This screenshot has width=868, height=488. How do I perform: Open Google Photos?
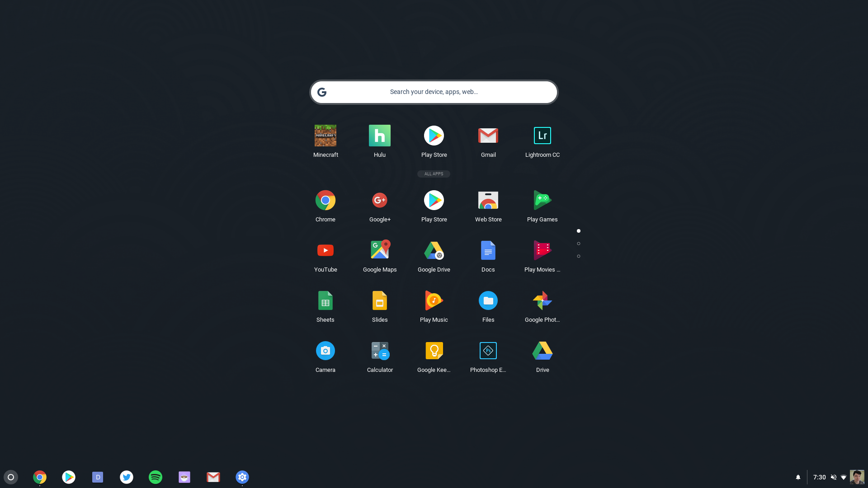[x=542, y=300]
